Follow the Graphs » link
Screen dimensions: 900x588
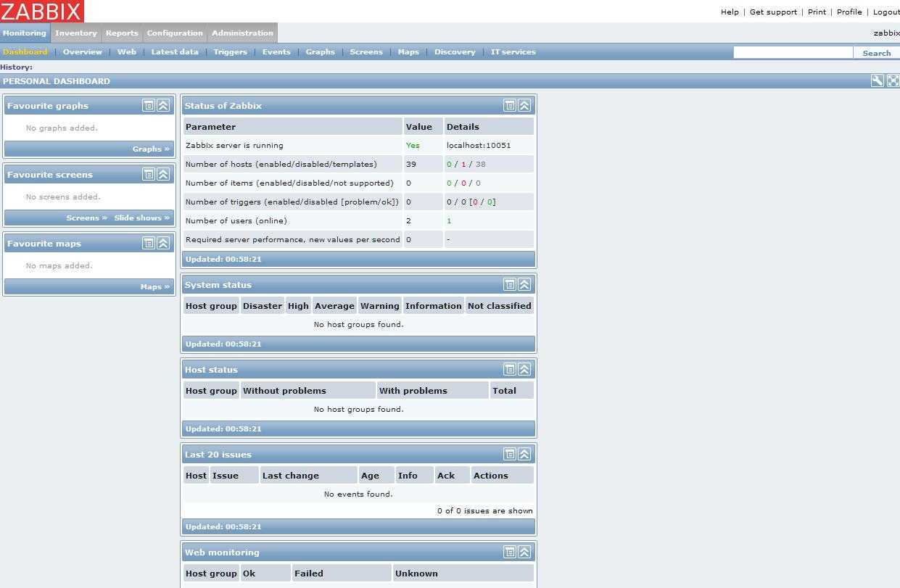click(x=151, y=149)
